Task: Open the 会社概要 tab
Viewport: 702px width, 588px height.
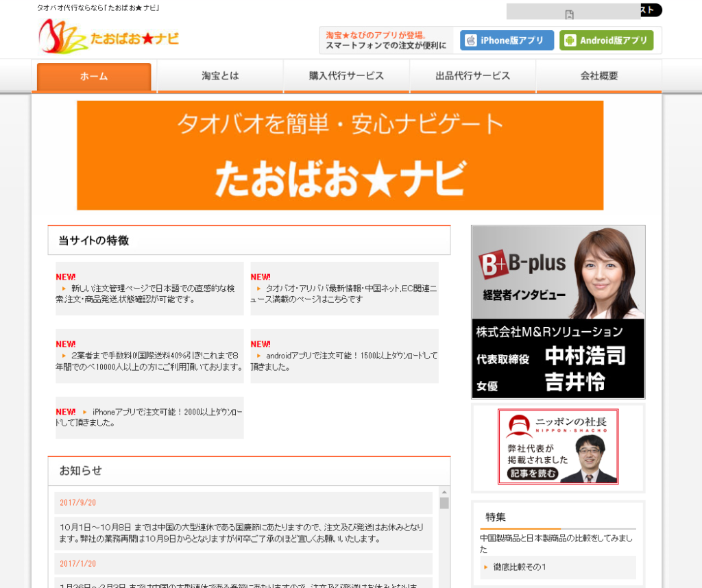Action: (598, 76)
